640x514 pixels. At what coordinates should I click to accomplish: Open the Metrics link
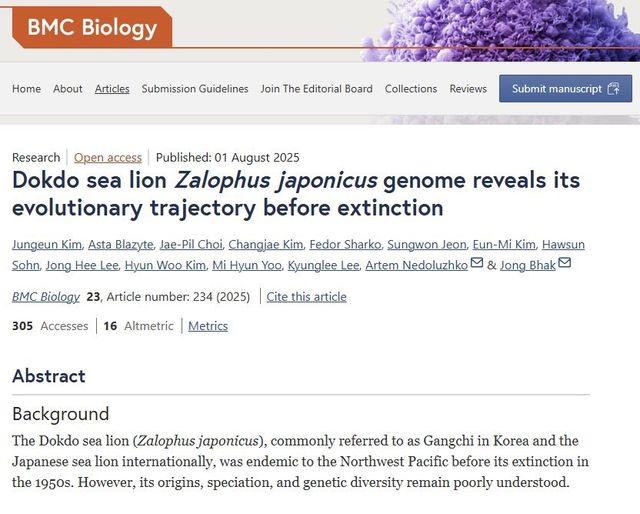[x=208, y=326]
